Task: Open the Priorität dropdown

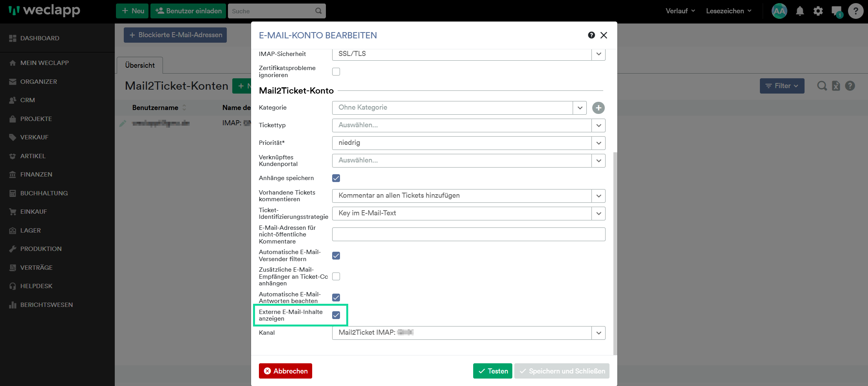Action: [x=468, y=143]
